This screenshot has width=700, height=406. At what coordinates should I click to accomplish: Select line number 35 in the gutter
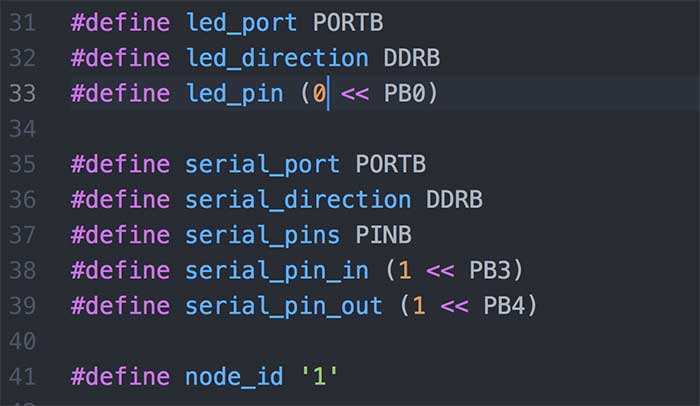pyautogui.click(x=22, y=164)
